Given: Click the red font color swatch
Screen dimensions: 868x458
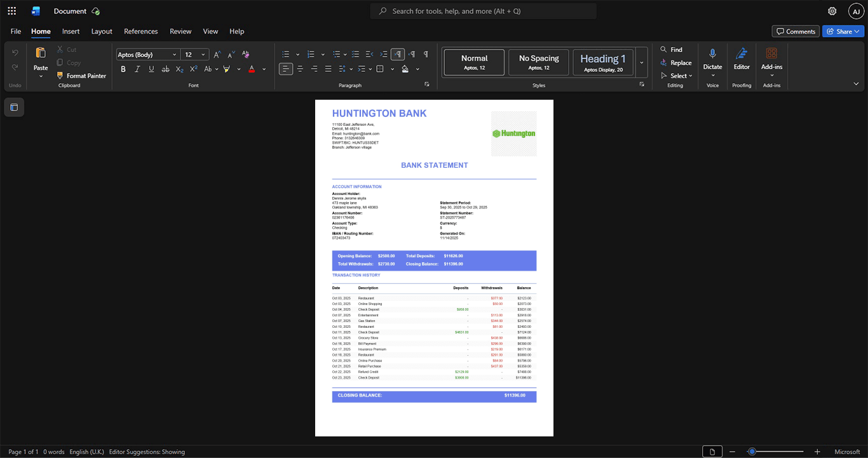Looking at the screenshot, I should point(252,69).
